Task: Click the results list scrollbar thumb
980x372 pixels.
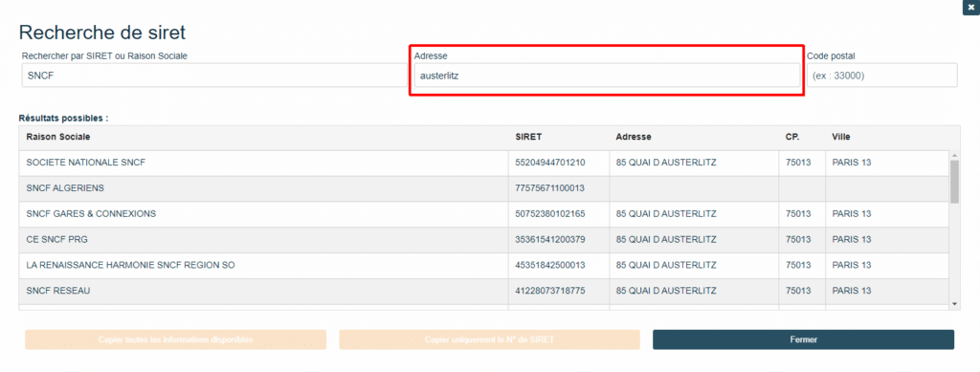Action: tap(954, 182)
